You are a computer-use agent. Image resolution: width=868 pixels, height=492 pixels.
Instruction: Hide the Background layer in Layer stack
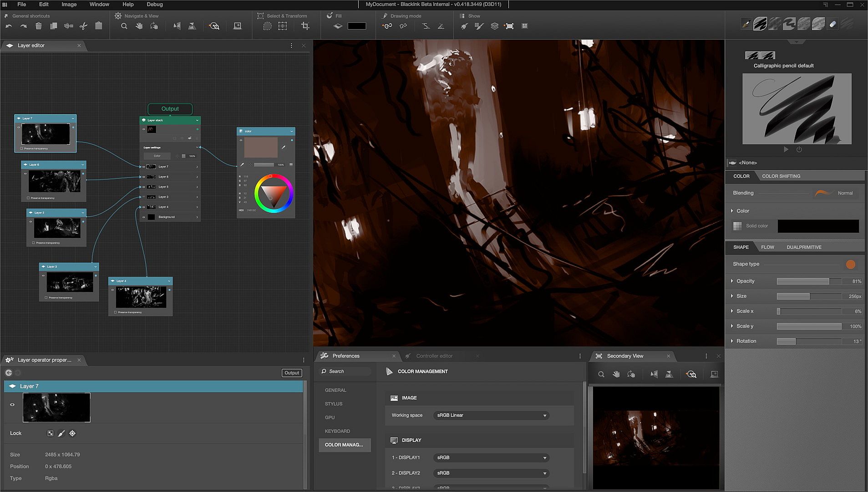coord(144,217)
